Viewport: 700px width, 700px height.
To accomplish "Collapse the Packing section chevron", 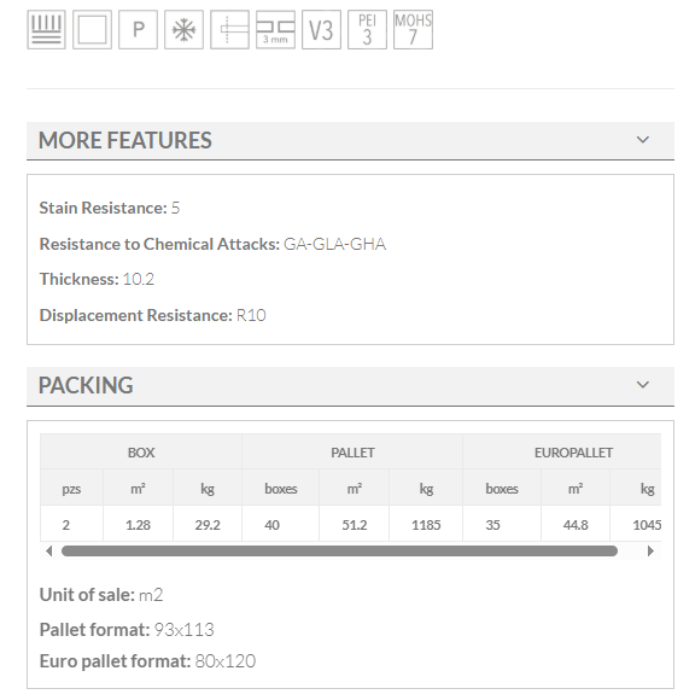I will click(x=643, y=385).
